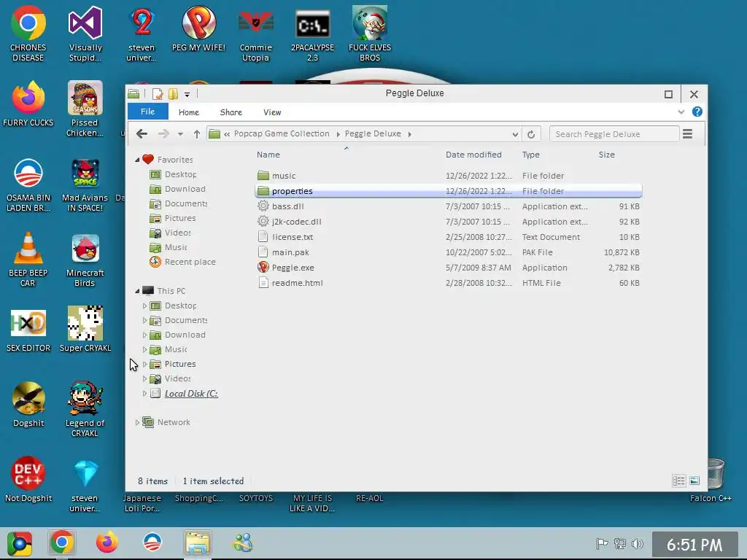The image size is (747, 560).
Task: Sort by Name column header
Action: [268, 155]
